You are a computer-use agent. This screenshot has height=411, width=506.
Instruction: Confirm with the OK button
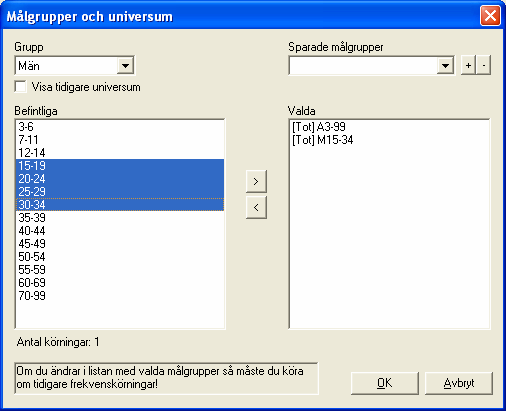pos(385,383)
